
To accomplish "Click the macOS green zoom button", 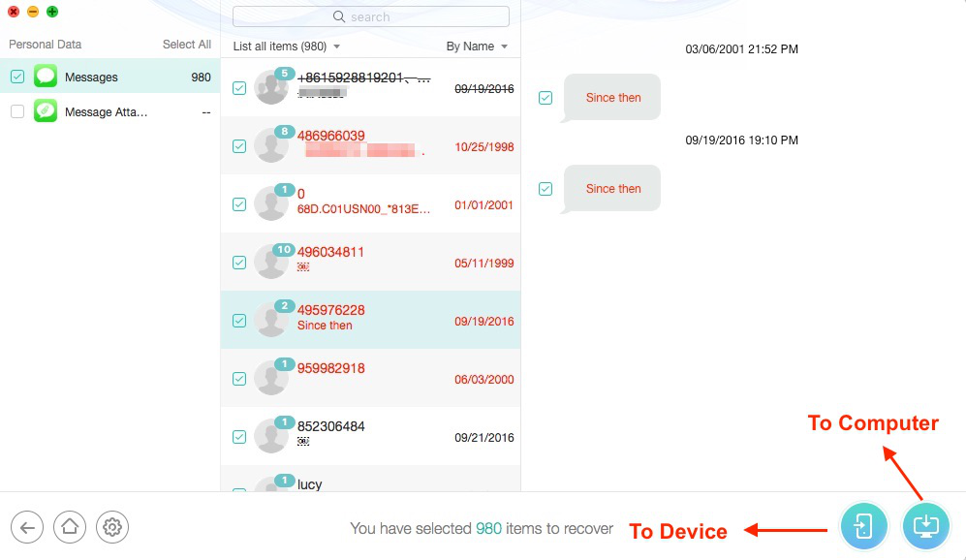I will tap(52, 12).
